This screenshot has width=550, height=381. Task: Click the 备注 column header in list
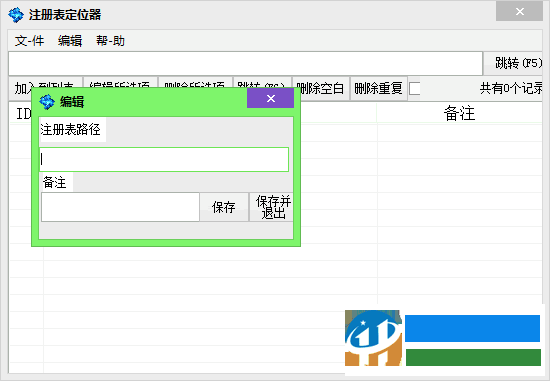point(460,113)
